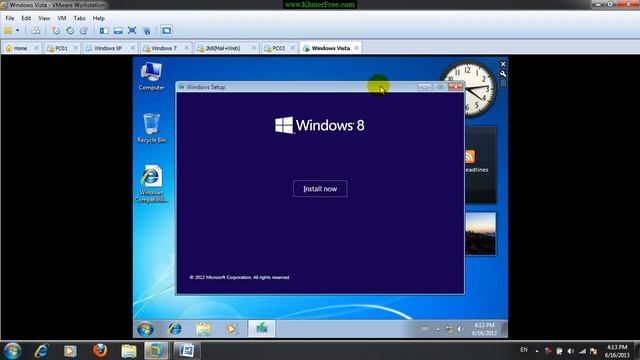The width and height of the screenshot is (640, 360).
Task: Click the VMware power toolbar icon
Action: tap(8, 31)
